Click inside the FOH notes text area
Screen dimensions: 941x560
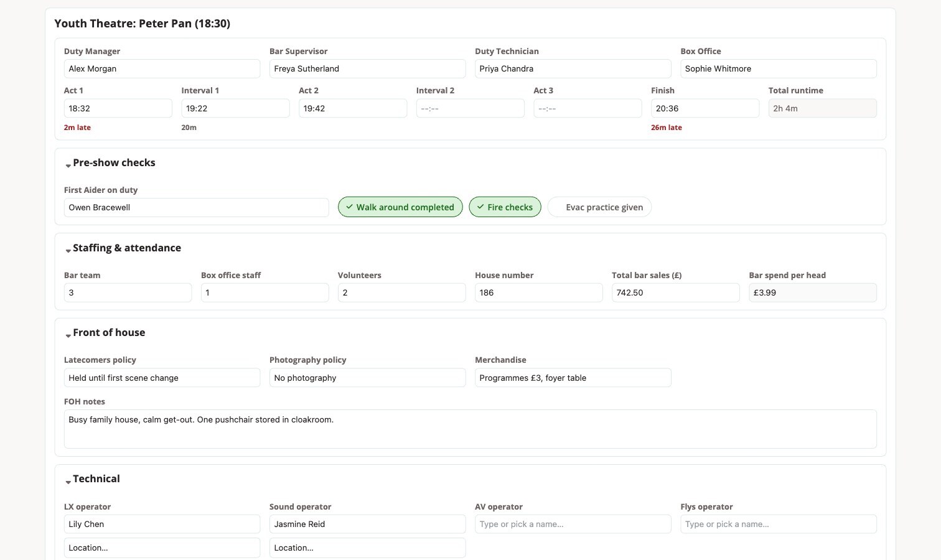[470, 429]
